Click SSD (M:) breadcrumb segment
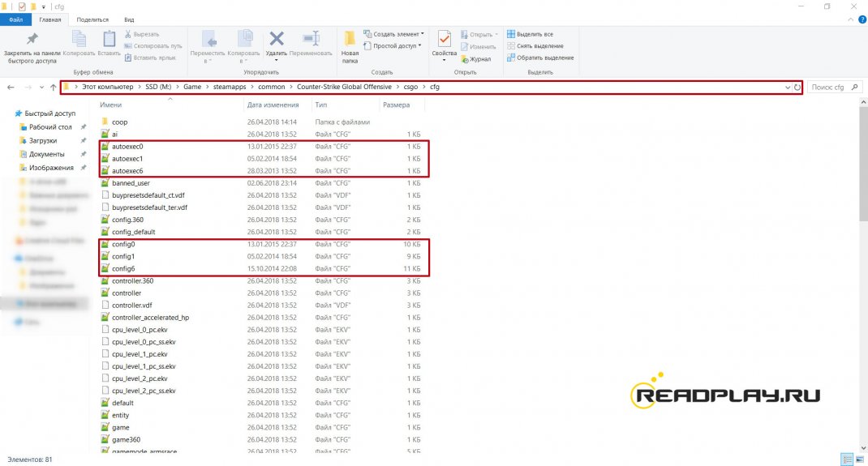This screenshot has width=868, height=466. tap(158, 87)
